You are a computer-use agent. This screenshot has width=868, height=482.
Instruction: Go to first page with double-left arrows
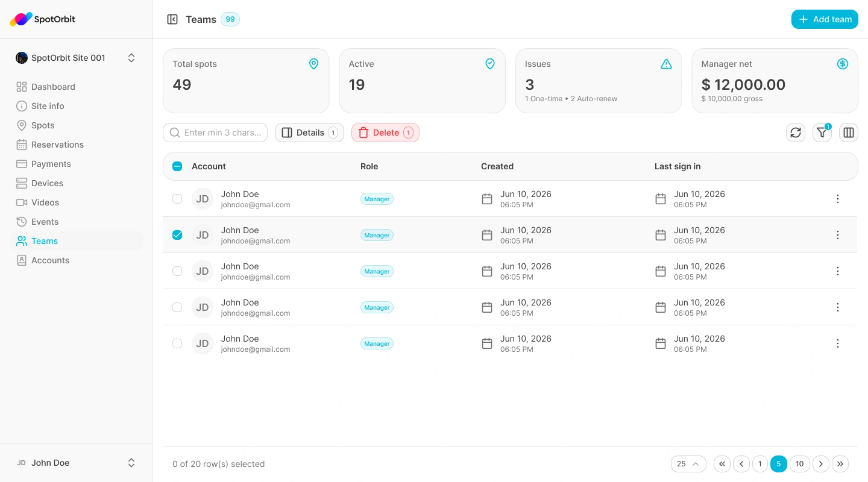(x=722, y=464)
